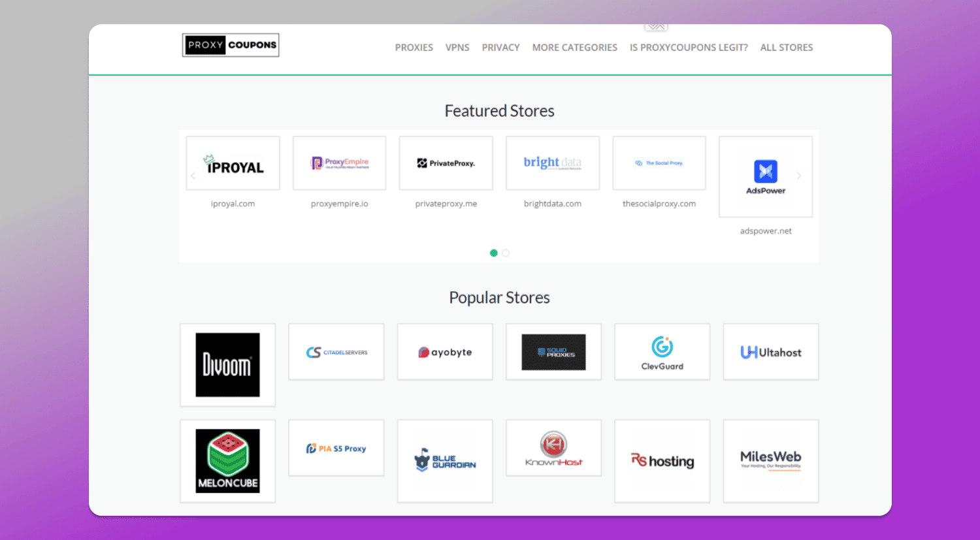This screenshot has width=980, height=540.
Task: Open the Proxies menu item
Action: [414, 48]
